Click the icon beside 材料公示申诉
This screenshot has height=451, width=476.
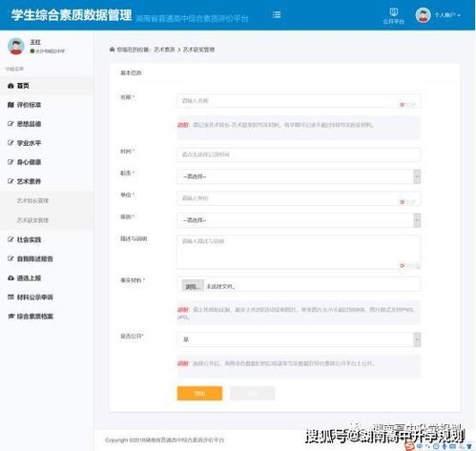click(10, 297)
